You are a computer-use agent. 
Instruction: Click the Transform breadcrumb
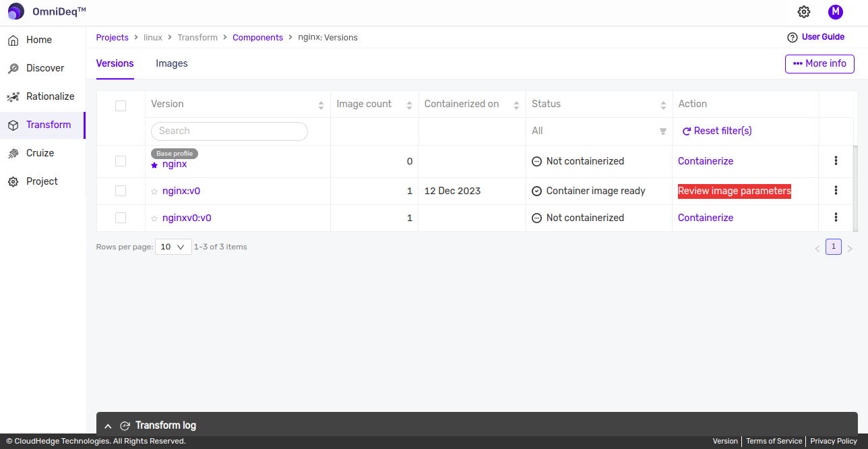point(197,38)
